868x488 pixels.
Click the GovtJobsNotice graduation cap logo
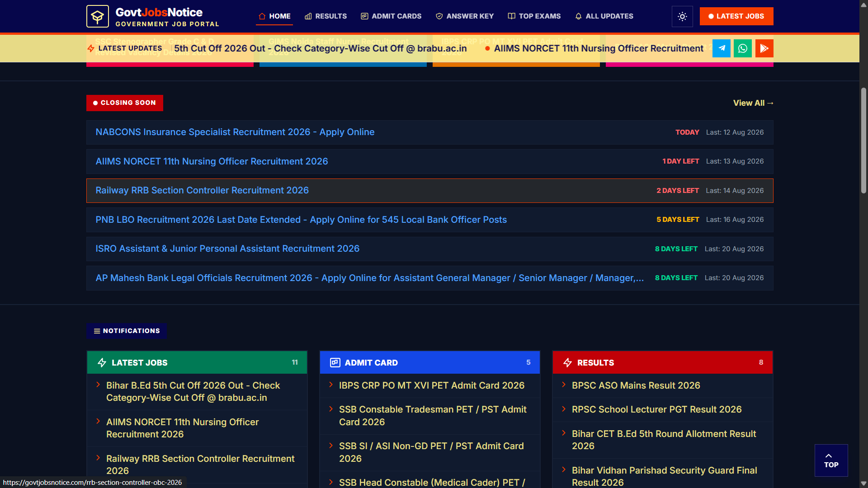[98, 16]
